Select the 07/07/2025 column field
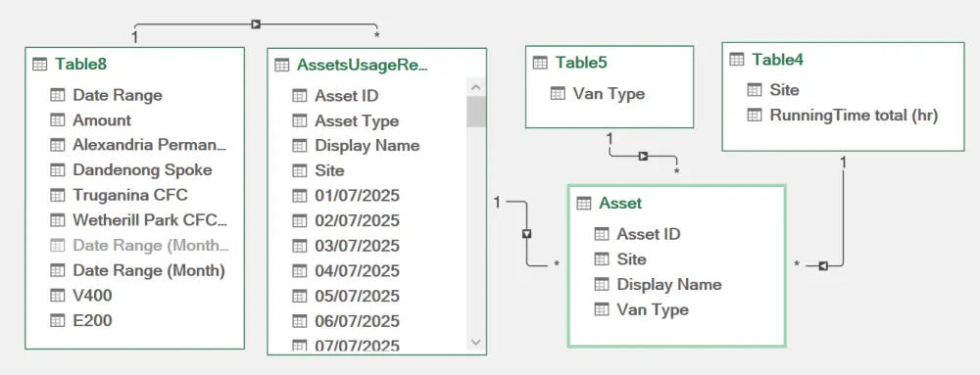Screen dimensions: 980x375 pyautogui.click(x=357, y=345)
